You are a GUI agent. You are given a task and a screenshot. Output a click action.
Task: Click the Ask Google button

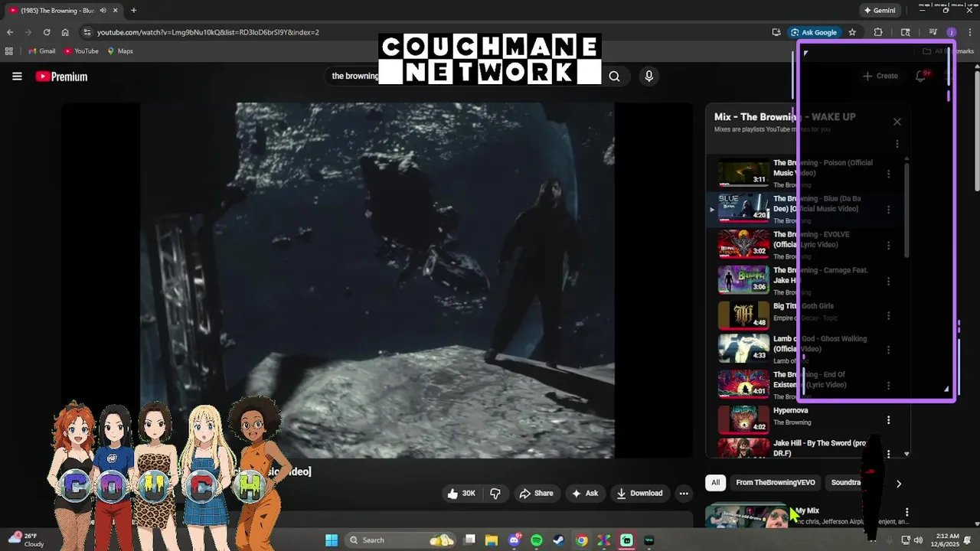click(814, 32)
